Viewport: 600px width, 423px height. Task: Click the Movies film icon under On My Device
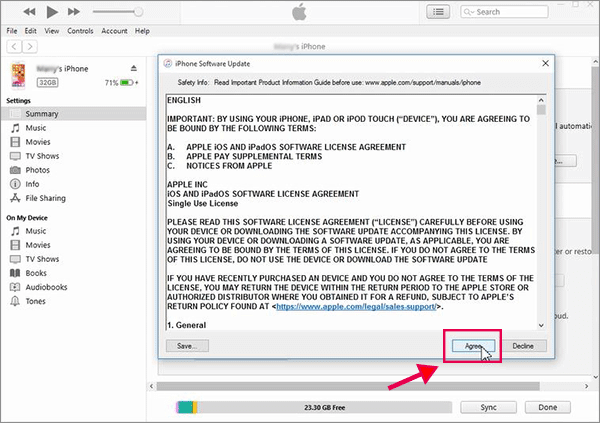[x=15, y=245]
